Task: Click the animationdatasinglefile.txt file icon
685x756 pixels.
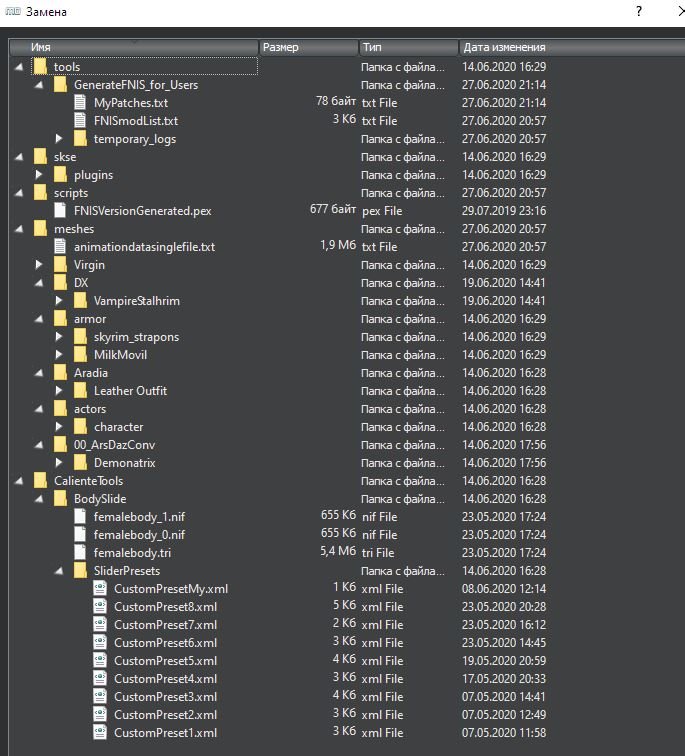Action: pos(61,247)
